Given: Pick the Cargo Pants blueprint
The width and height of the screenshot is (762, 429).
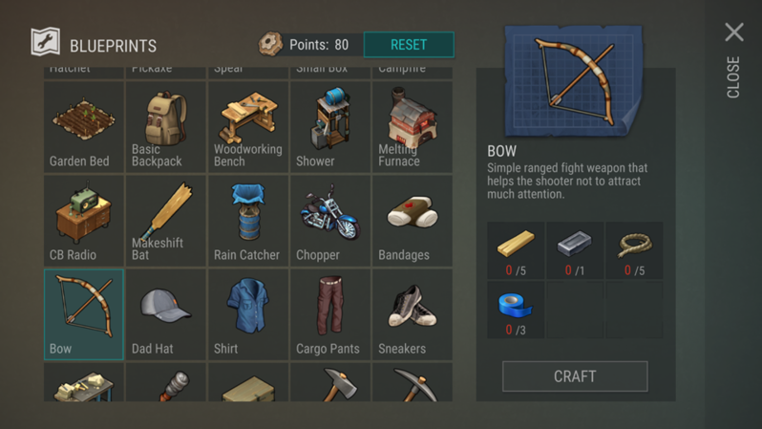Looking at the screenshot, I should [330, 314].
